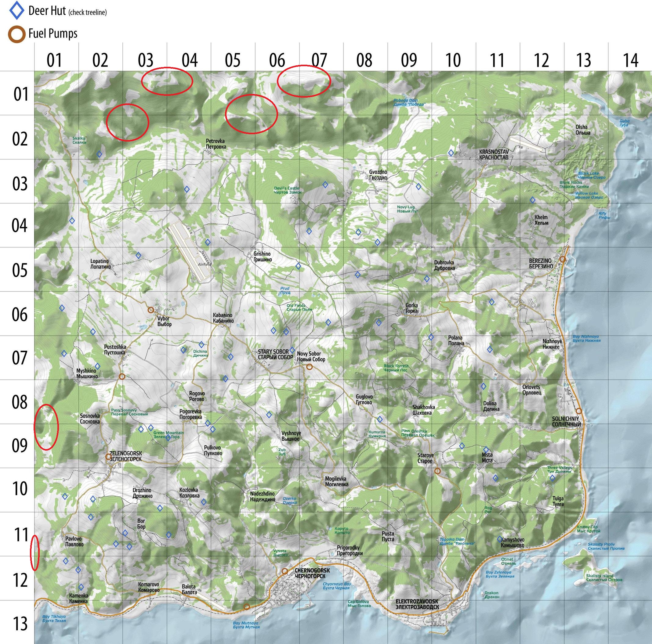Viewport: 652px width, 644px height.
Task: Select the Gorka village label
Action: click(x=412, y=308)
